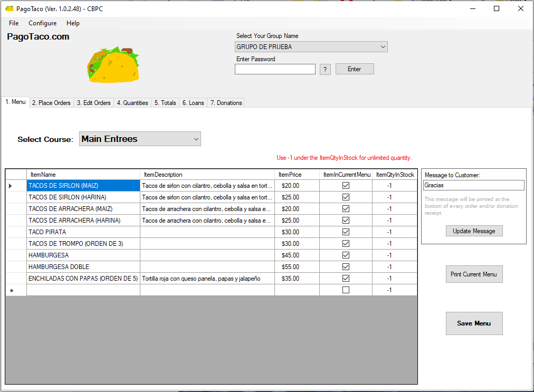Select the TACOS DE TROMPO (ORDEN DE 3) cell

point(83,244)
